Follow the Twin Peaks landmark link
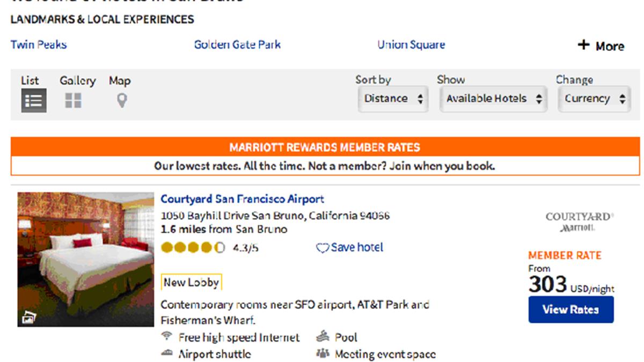Image resolution: width=644 pixels, height=362 pixels. coord(39,45)
